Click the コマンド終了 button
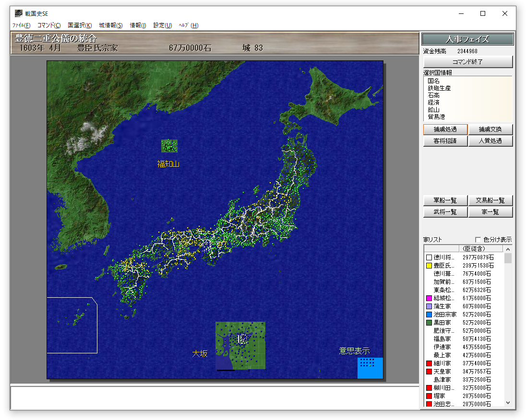The image size is (526, 420). (x=468, y=62)
